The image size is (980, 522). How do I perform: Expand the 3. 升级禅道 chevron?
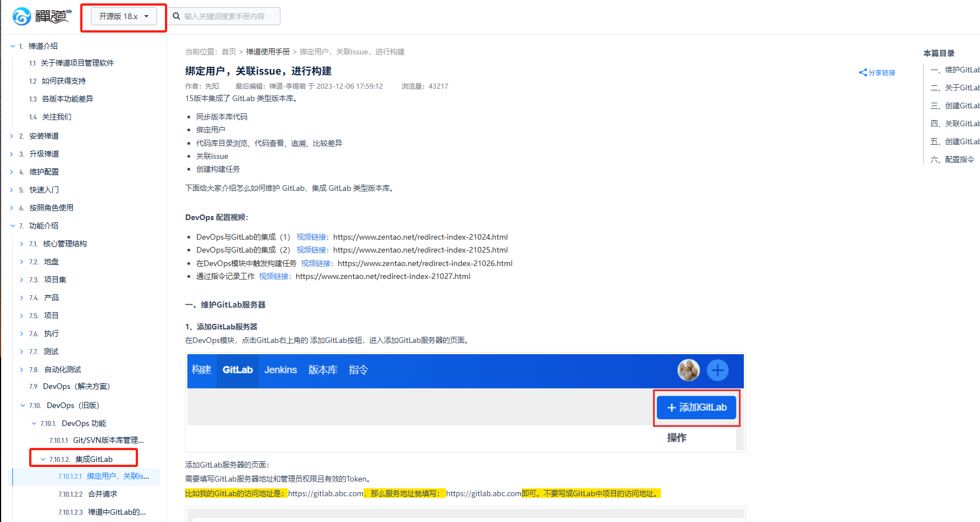pos(12,154)
